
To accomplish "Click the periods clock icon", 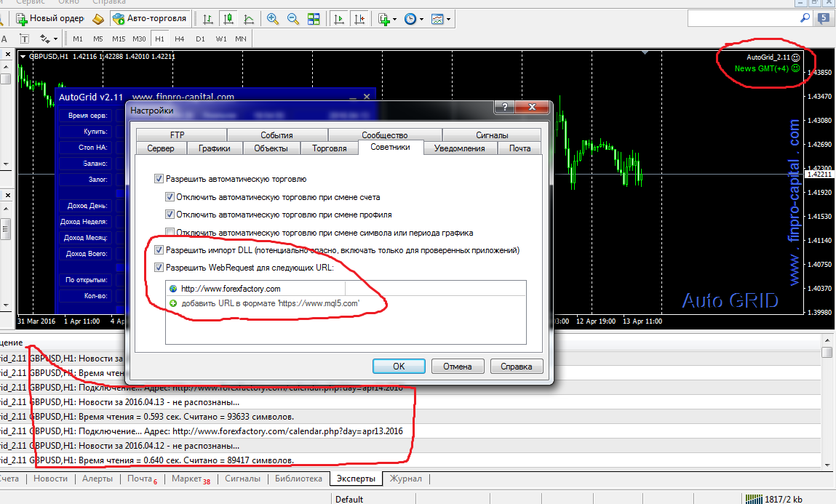I will [410, 19].
